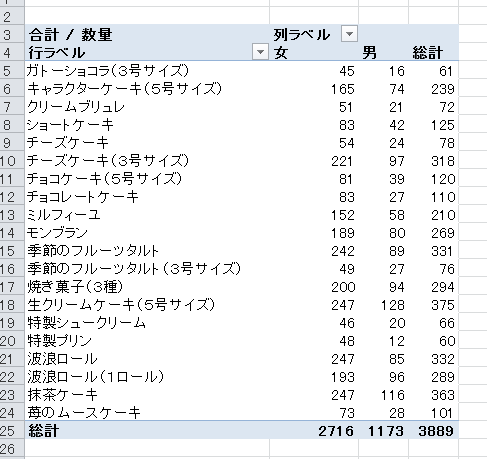
Task: Select the モンブラン row label
Action: coord(57,233)
